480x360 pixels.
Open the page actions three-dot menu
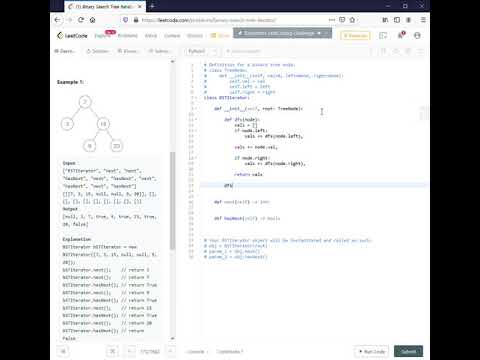point(332,20)
